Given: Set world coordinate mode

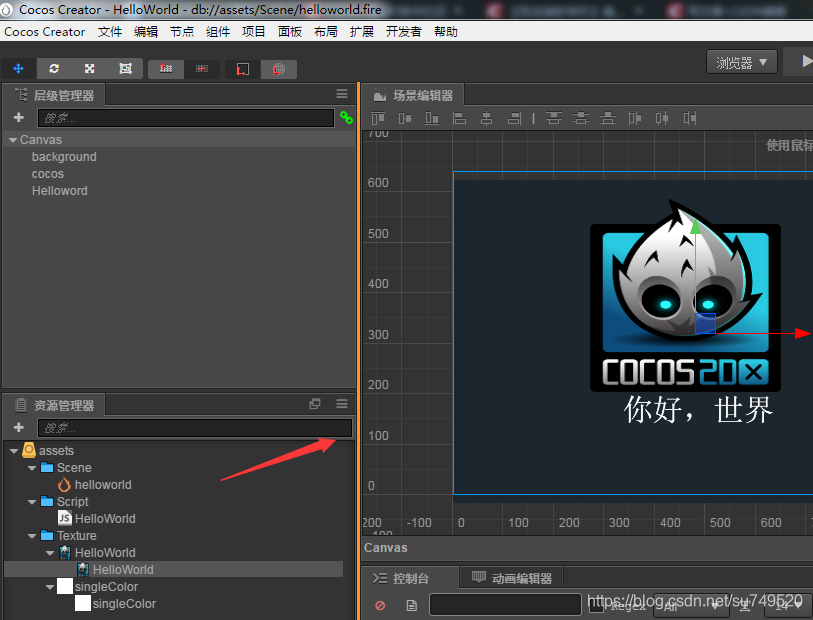Looking at the screenshot, I should coord(279,69).
